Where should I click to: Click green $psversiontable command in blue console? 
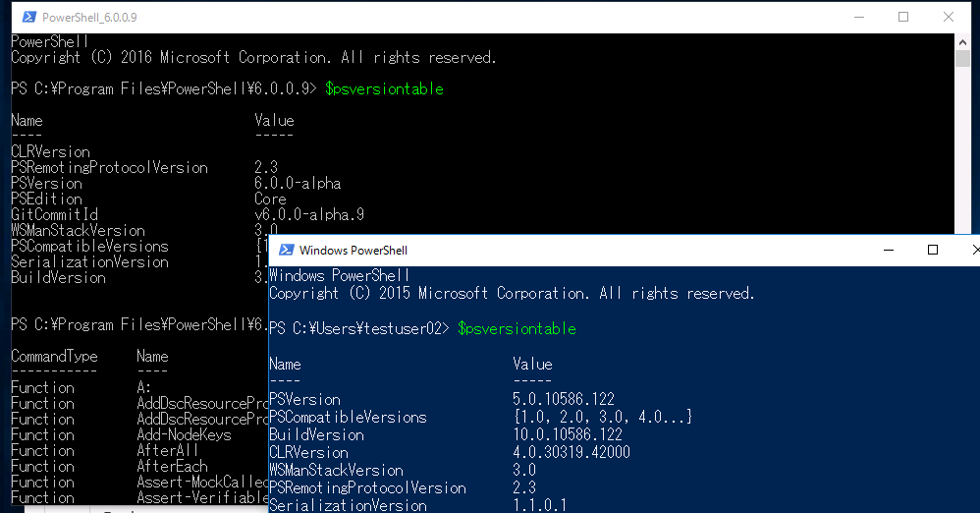pyautogui.click(x=517, y=328)
